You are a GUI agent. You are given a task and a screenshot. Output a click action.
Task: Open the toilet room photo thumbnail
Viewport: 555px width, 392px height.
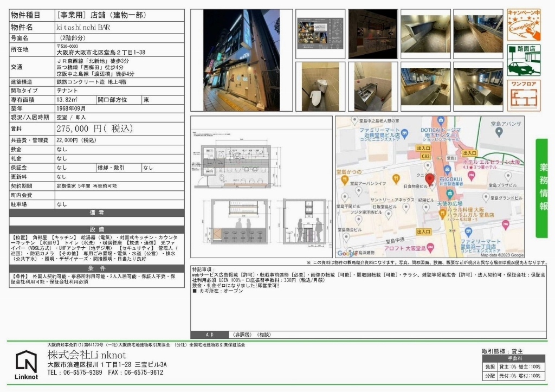click(x=320, y=87)
